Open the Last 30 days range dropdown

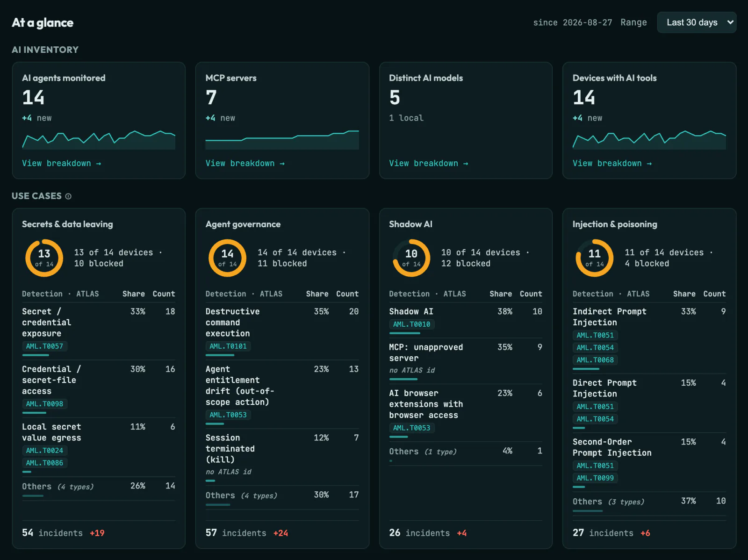click(x=697, y=22)
